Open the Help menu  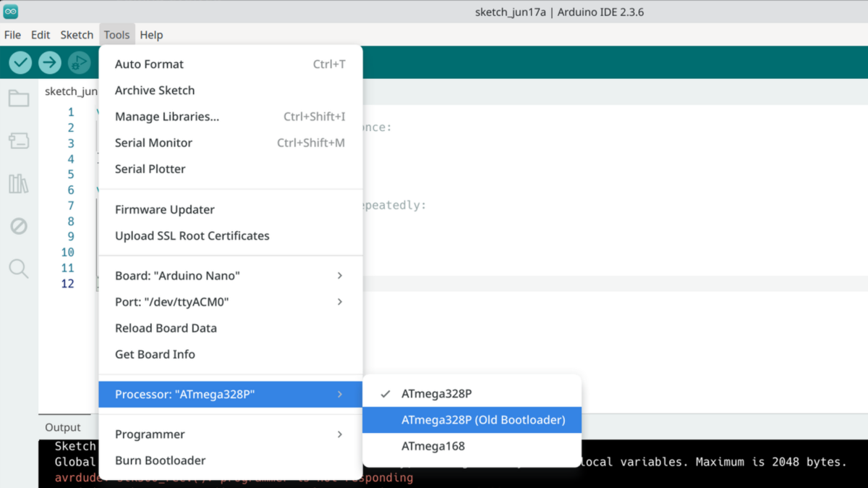tap(151, 34)
